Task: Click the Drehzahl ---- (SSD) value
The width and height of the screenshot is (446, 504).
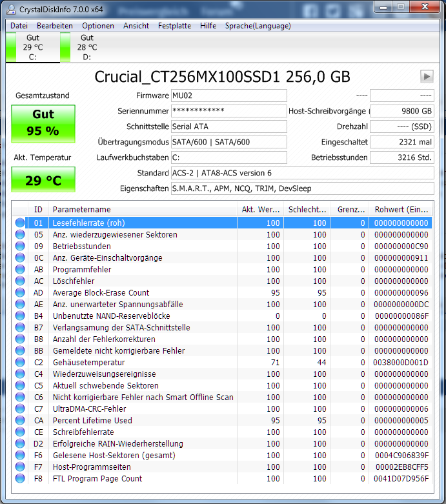Action: pyautogui.click(x=402, y=126)
